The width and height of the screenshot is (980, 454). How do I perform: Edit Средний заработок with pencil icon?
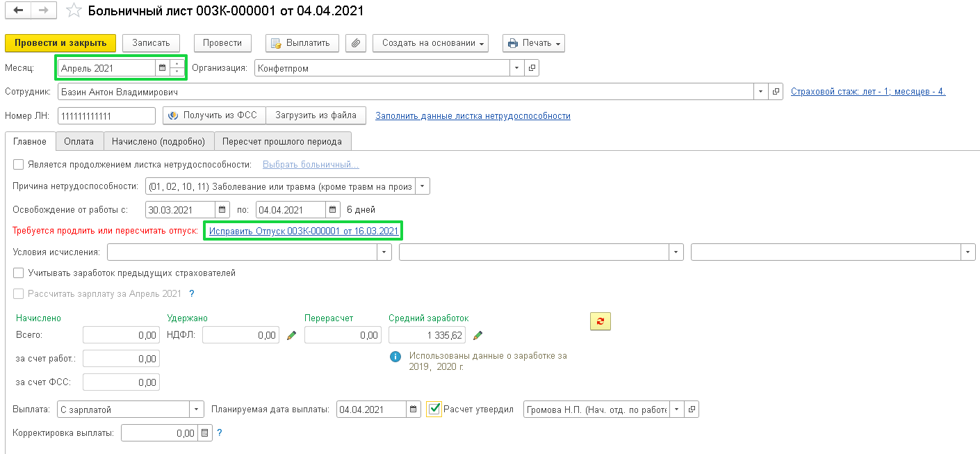click(x=477, y=336)
